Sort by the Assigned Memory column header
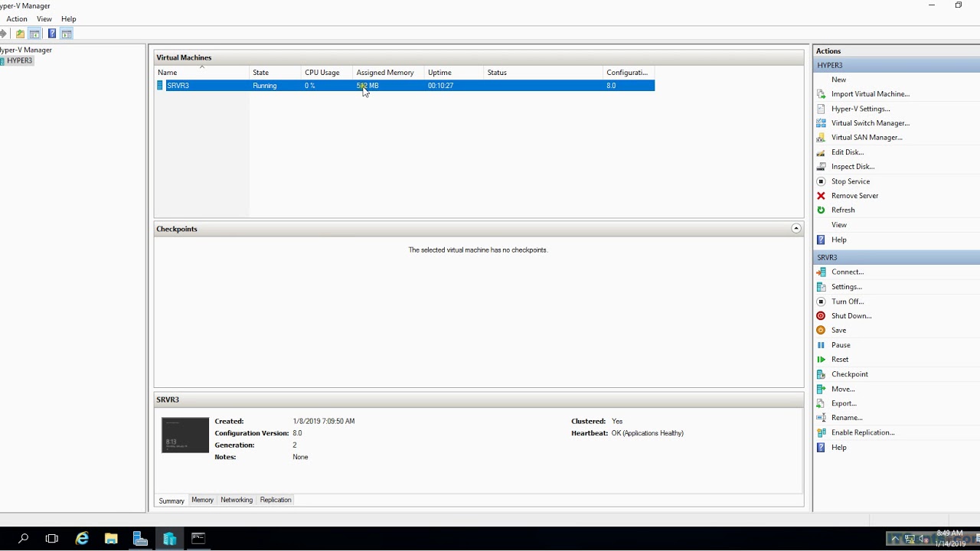The width and height of the screenshot is (980, 551). click(388, 73)
